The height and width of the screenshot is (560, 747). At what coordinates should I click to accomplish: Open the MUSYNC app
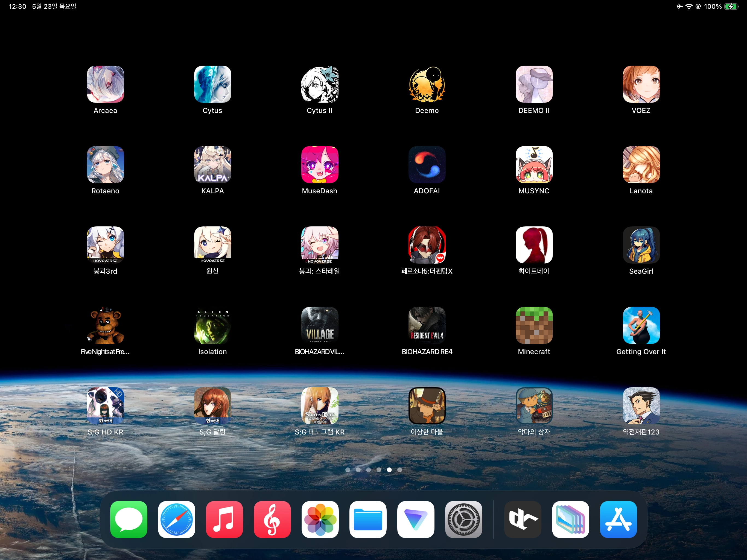[x=534, y=165]
